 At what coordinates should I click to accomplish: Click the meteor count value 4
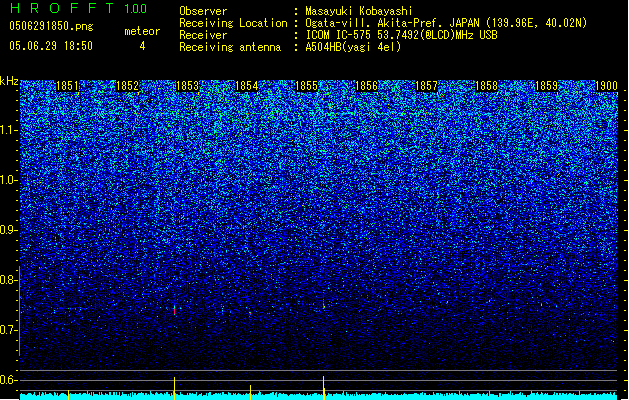142,46
